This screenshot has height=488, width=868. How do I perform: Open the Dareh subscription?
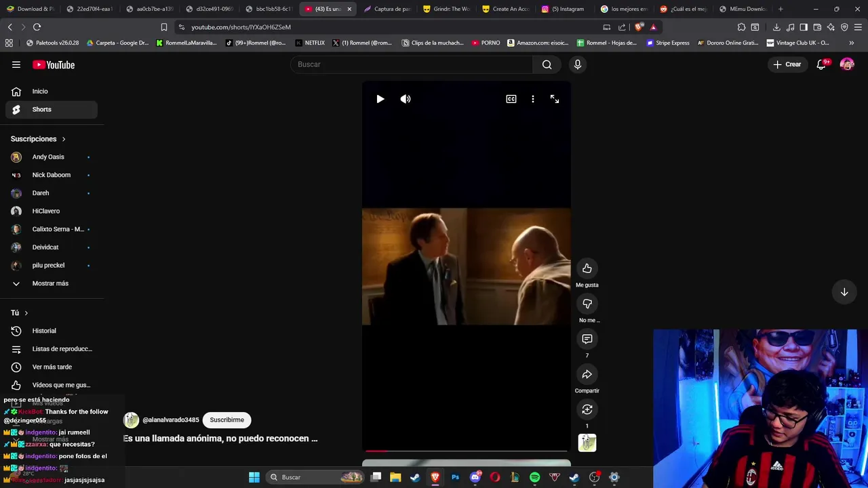coord(51,193)
